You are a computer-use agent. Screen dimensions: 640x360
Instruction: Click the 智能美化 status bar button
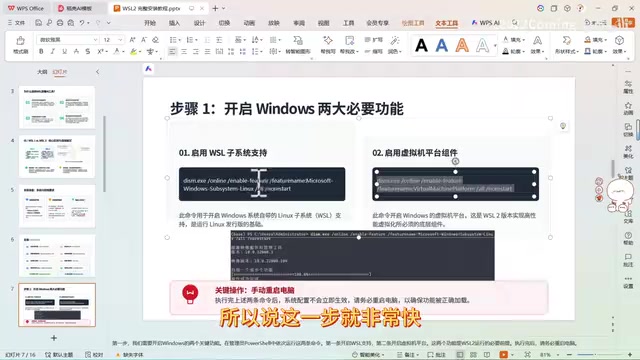[368, 355]
